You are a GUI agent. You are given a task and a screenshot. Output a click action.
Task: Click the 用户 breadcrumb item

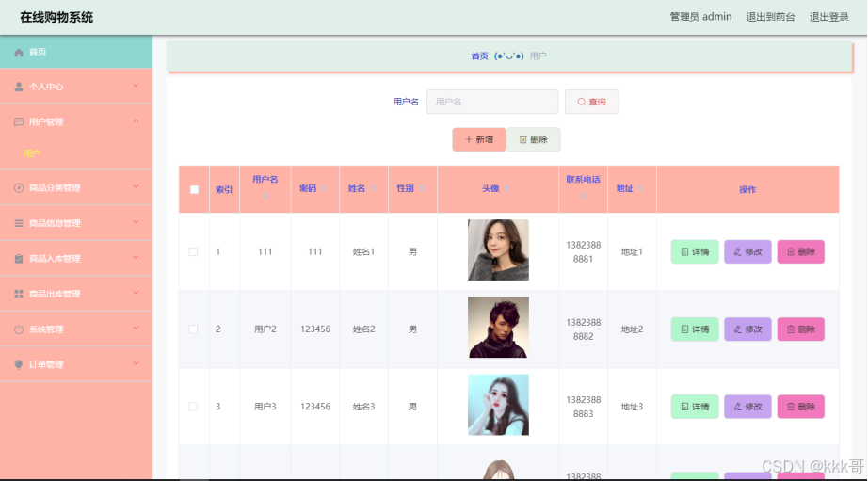coord(538,56)
